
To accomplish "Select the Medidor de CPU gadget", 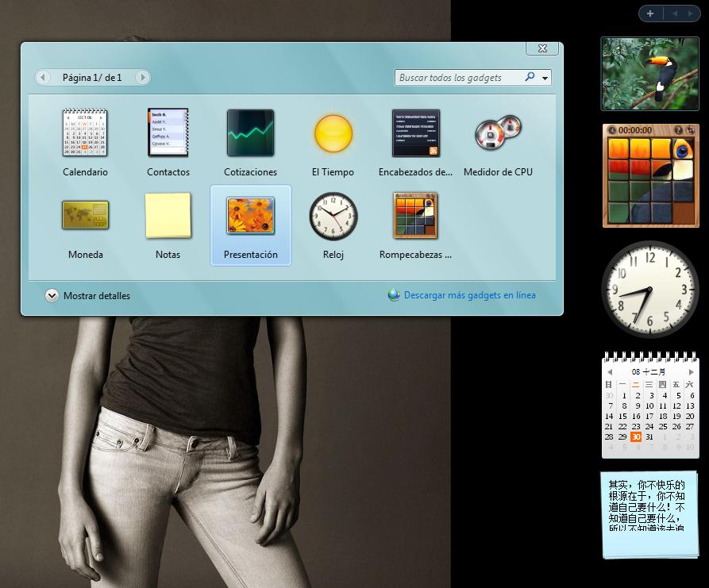I will point(498,133).
